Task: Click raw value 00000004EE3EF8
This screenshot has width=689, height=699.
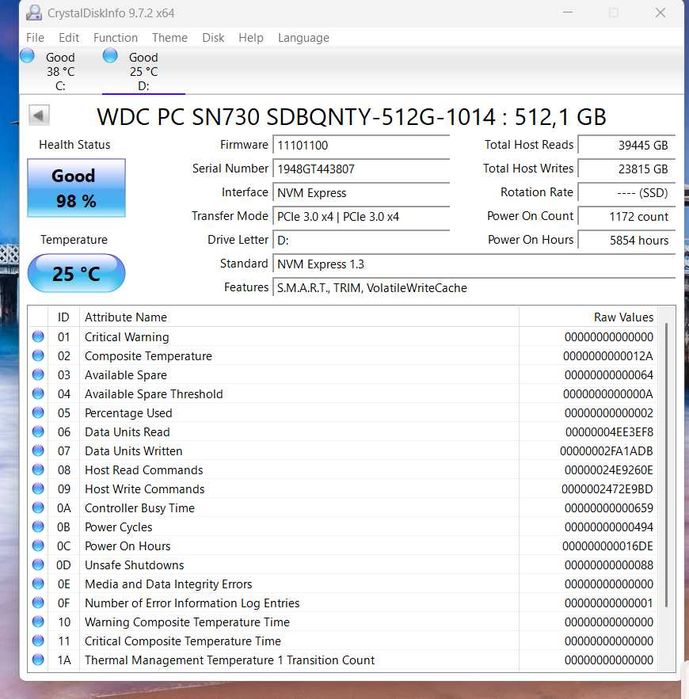Action: pos(609,432)
